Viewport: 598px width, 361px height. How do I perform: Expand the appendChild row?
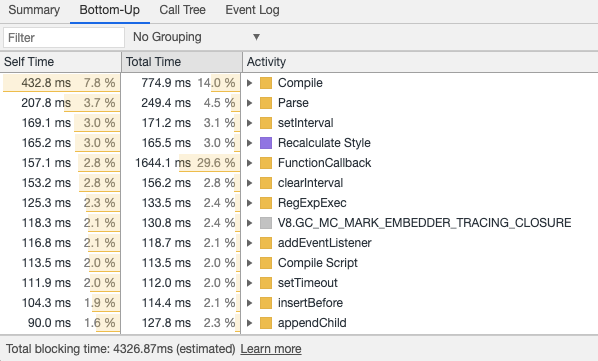pos(249,323)
